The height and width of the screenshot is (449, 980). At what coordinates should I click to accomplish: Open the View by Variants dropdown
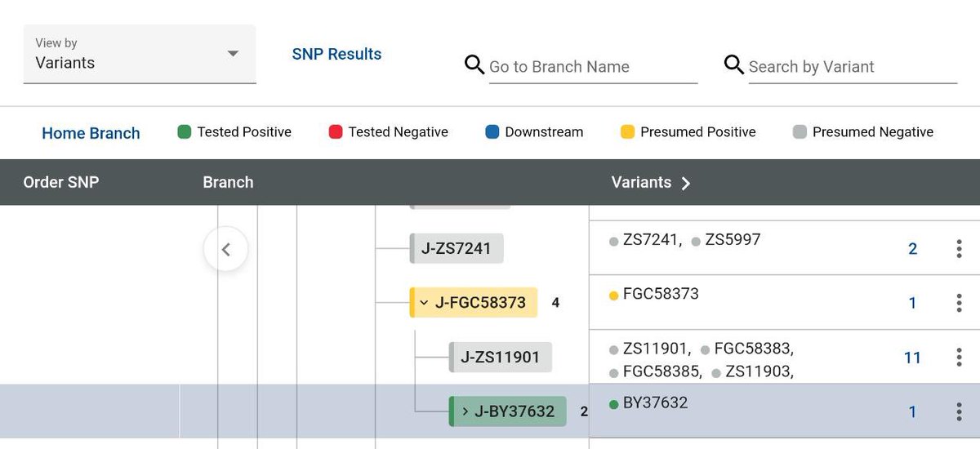(140, 54)
